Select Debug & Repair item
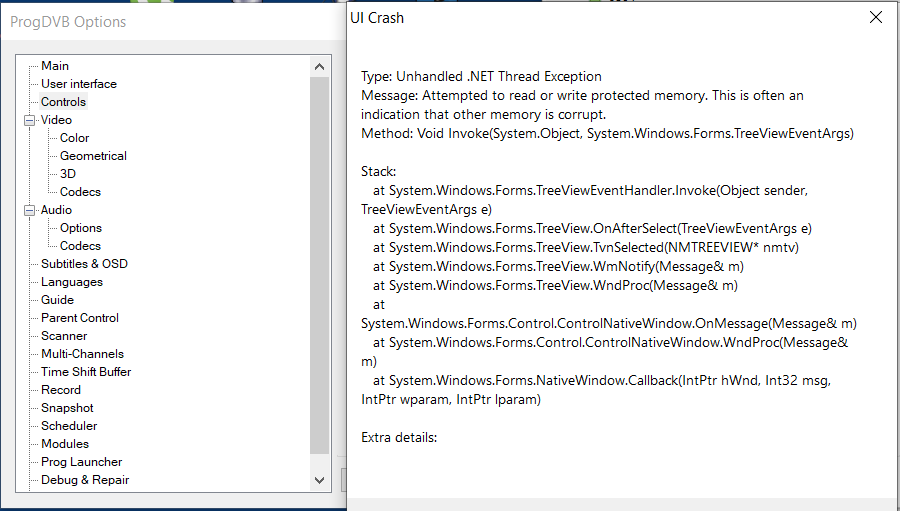900x514 pixels. (x=85, y=480)
